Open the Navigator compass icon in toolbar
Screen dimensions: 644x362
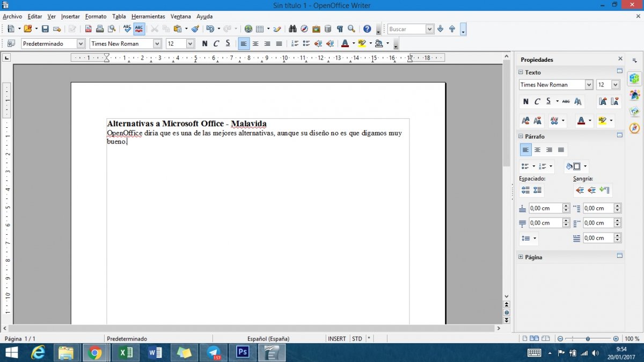click(304, 29)
